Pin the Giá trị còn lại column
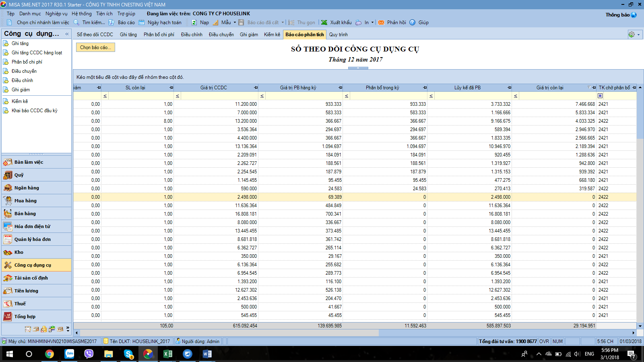This screenshot has height=362, width=644. [x=594, y=88]
